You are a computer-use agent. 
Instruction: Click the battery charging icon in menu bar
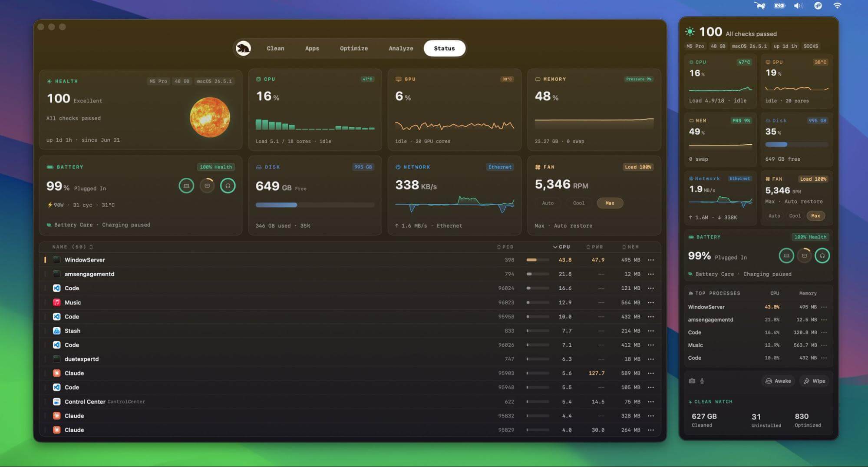click(x=779, y=6)
